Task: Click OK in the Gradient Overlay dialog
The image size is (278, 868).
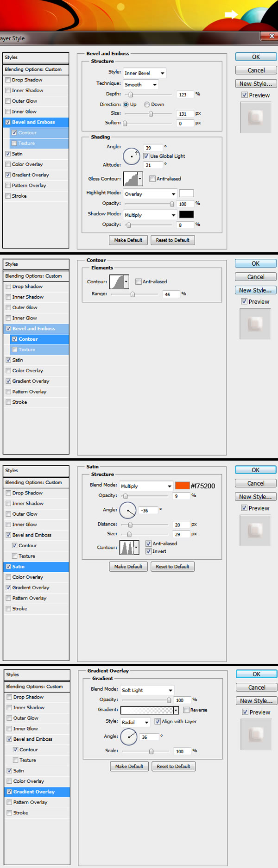Action: (x=257, y=674)
